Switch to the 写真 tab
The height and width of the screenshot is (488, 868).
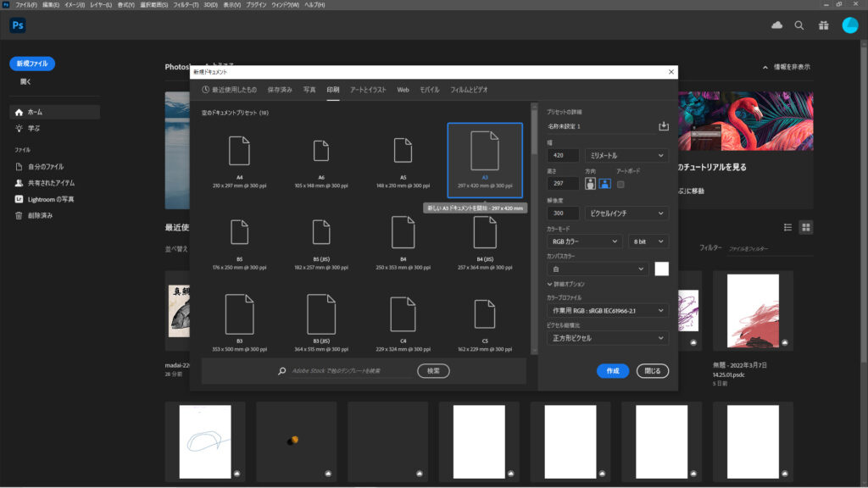pos(309,90)
